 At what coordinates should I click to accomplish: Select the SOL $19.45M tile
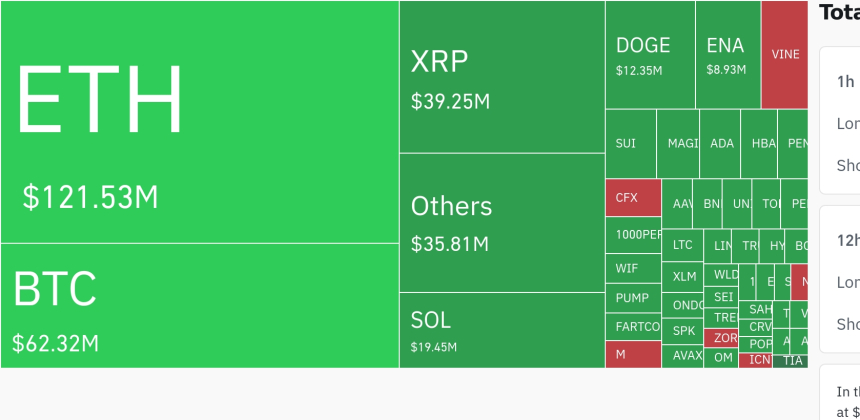[502, 330]
